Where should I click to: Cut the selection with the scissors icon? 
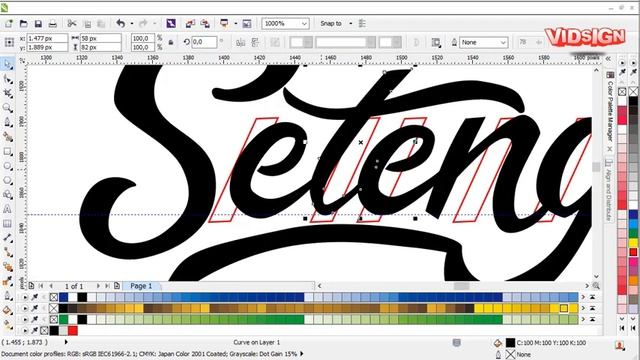pyautogui.click(x=72, y=24)
